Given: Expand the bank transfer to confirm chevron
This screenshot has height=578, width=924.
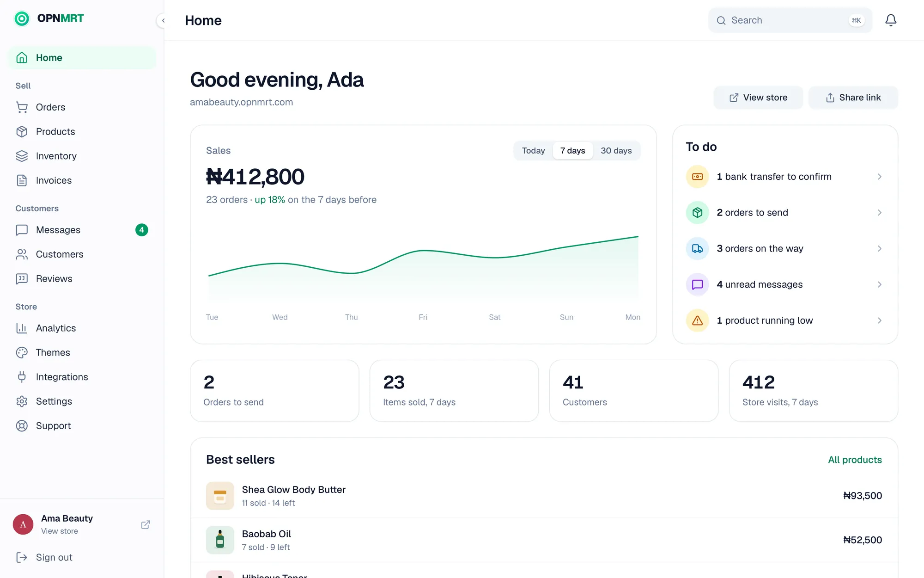Looking at the screenshot, I should tap(880, 177).
